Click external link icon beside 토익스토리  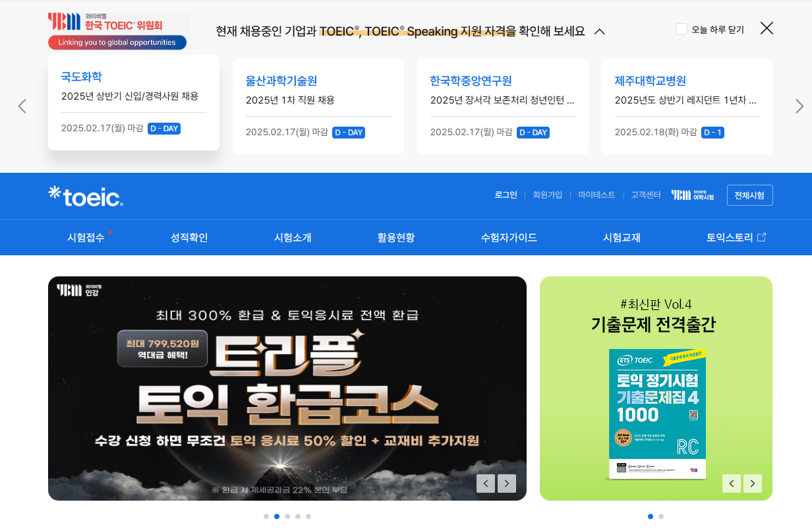click(x=762, y=237)
